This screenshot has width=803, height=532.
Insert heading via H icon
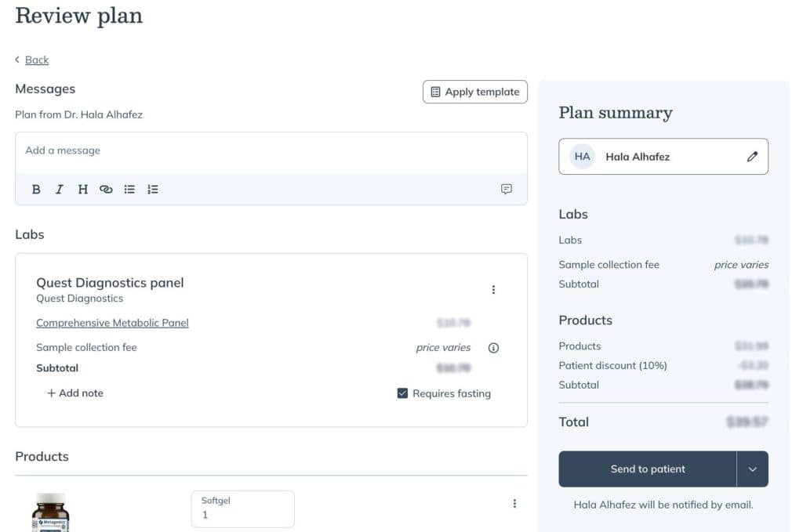tap(82, 190)
